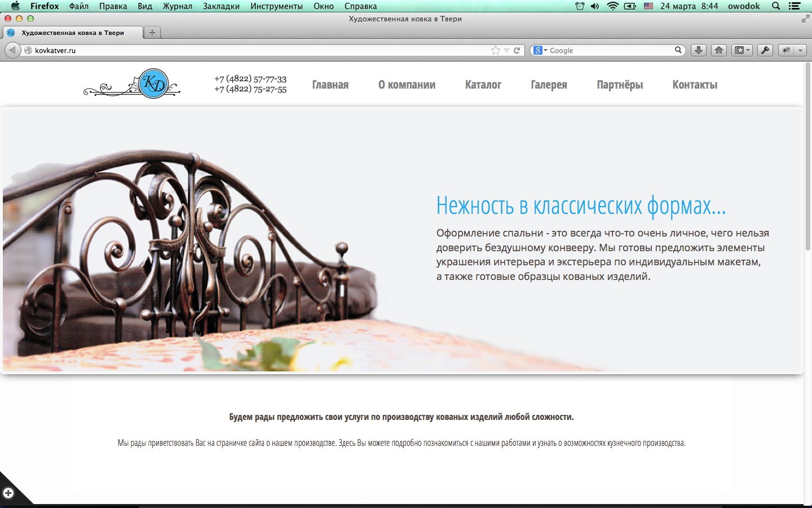Open the Вид menu
Viewport: 812px width, 508px height.
(x=145, y=6)
